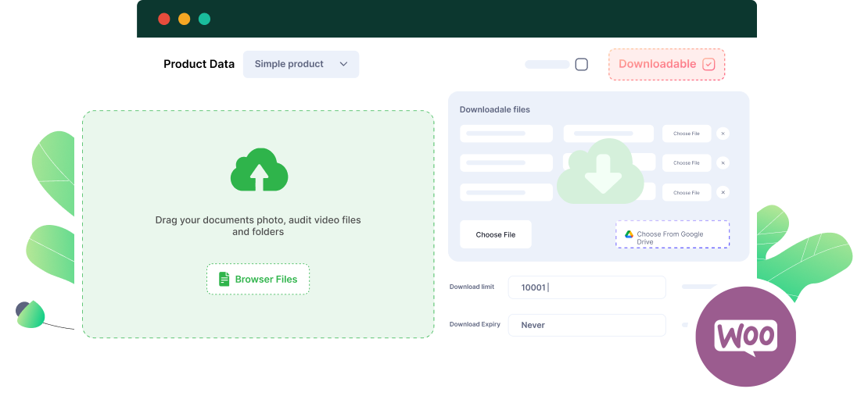Click Choose File in the second row
Image resolution: width=868 pixels, height=396 pixels.
click(x=687, y=162)
